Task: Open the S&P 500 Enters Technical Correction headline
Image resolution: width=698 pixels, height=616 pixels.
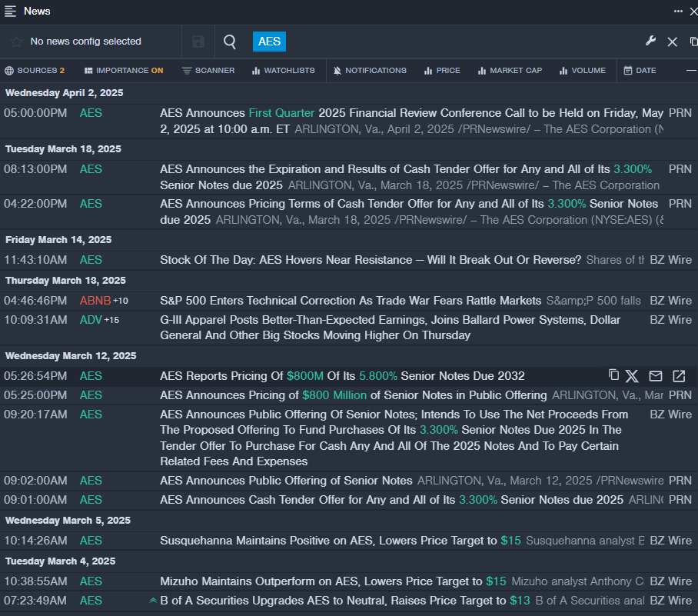Action: click(x=351, y=301)
